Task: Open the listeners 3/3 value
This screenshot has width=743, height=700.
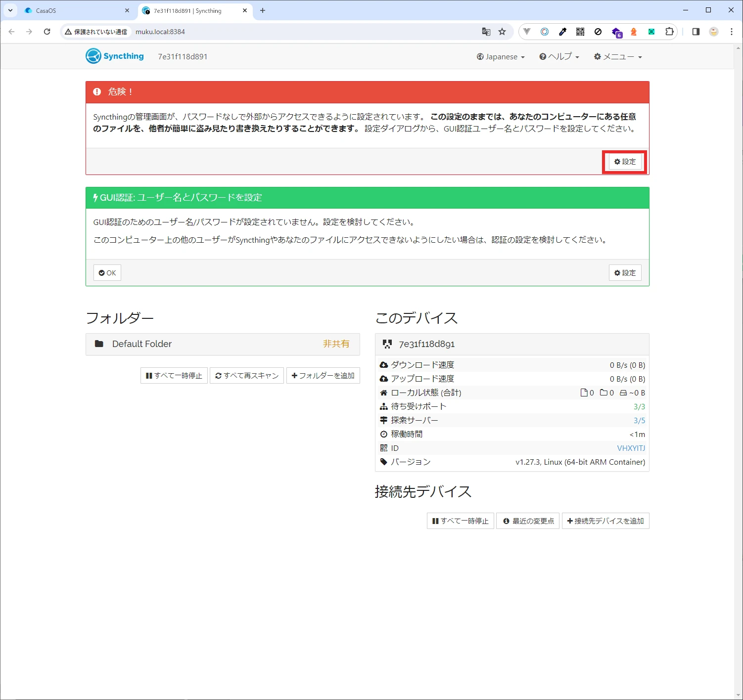Action: 639,406
